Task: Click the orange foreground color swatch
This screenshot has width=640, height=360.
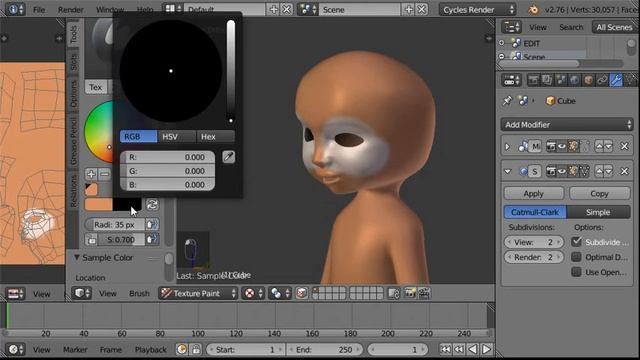Action: pos(98,204)
